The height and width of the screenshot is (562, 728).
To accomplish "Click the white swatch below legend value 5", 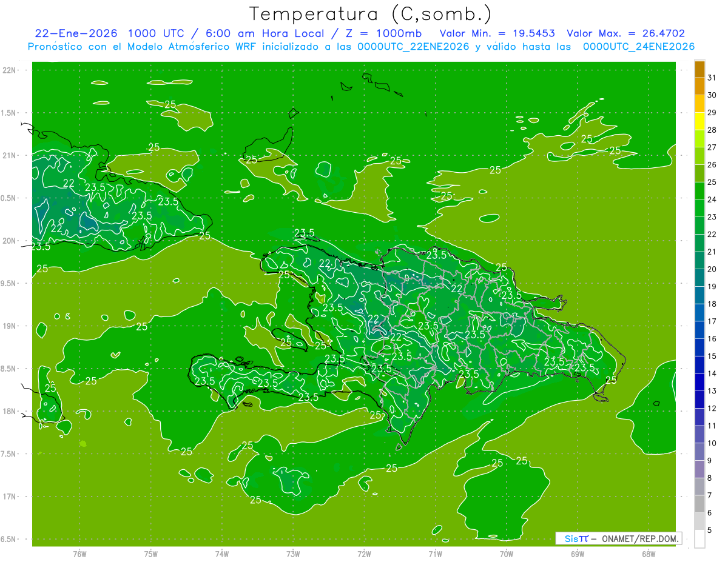I will pyautogui.click(x=699, y=539).
